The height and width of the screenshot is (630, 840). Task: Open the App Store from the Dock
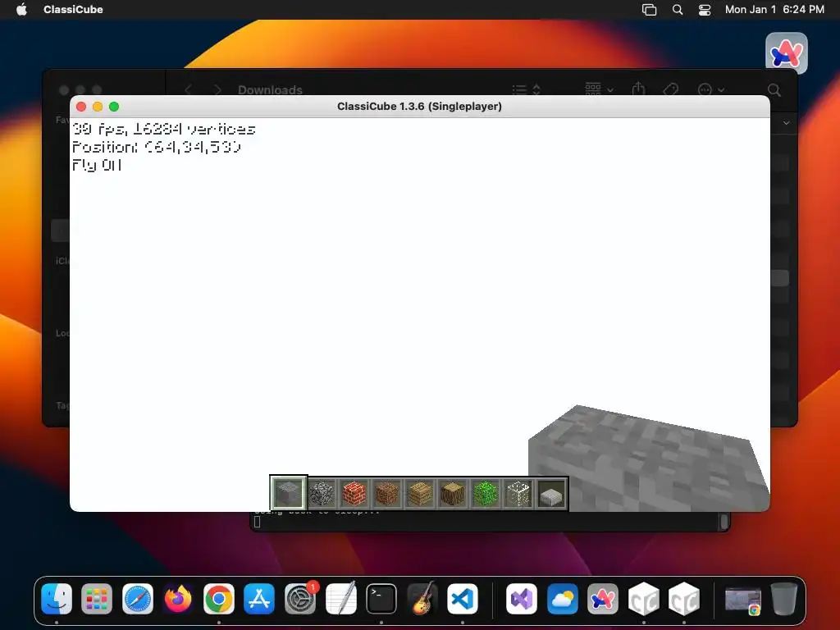pyautogui.click(x=259, y=599)
